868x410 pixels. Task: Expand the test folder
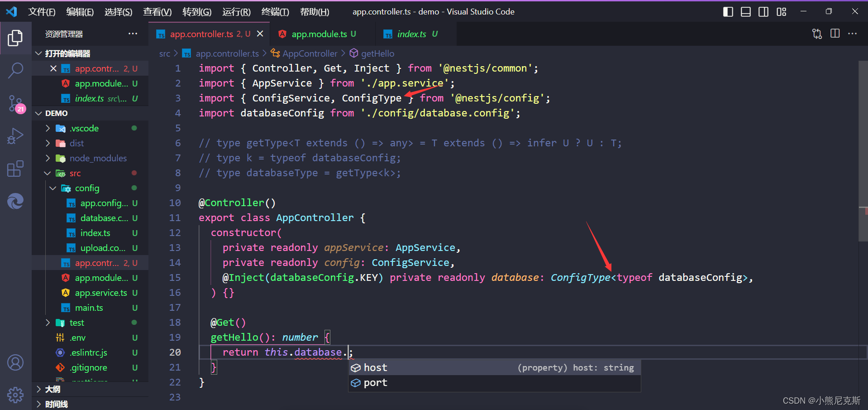(90, 323)
